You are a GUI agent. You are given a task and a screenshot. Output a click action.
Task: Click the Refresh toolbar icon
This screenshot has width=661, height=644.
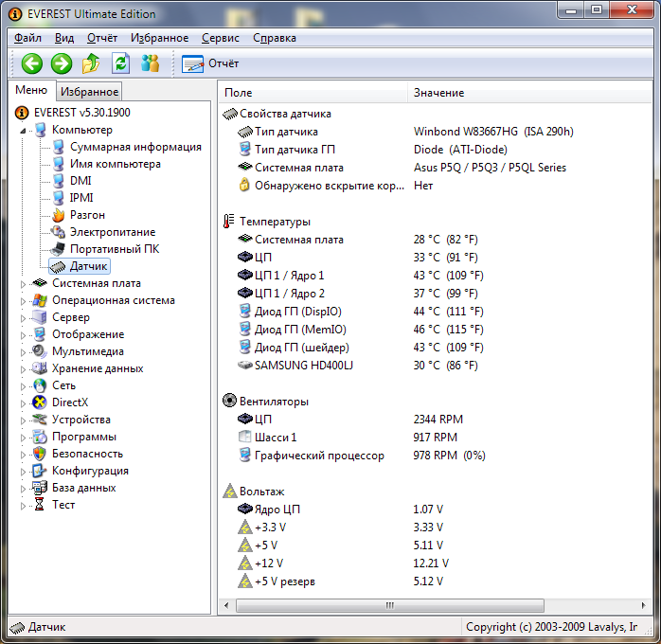120,63
